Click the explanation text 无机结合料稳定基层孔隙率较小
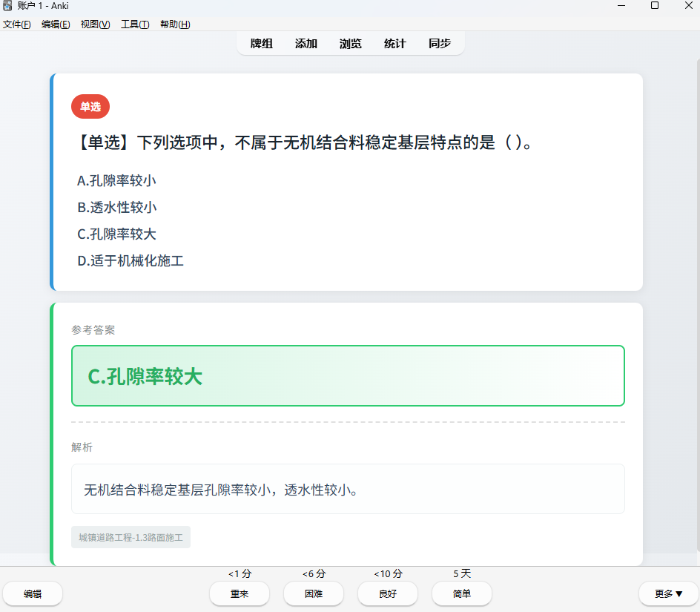The image size is (700, 612). 221,490
